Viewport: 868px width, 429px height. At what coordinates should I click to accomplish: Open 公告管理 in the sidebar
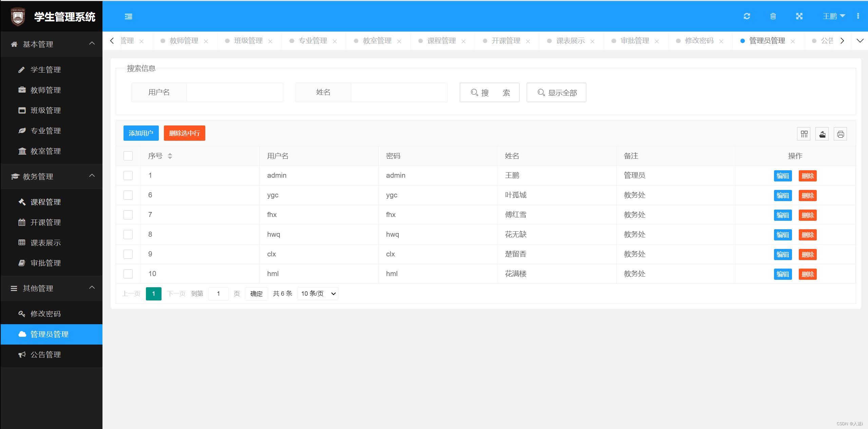(x=52, y=355)
